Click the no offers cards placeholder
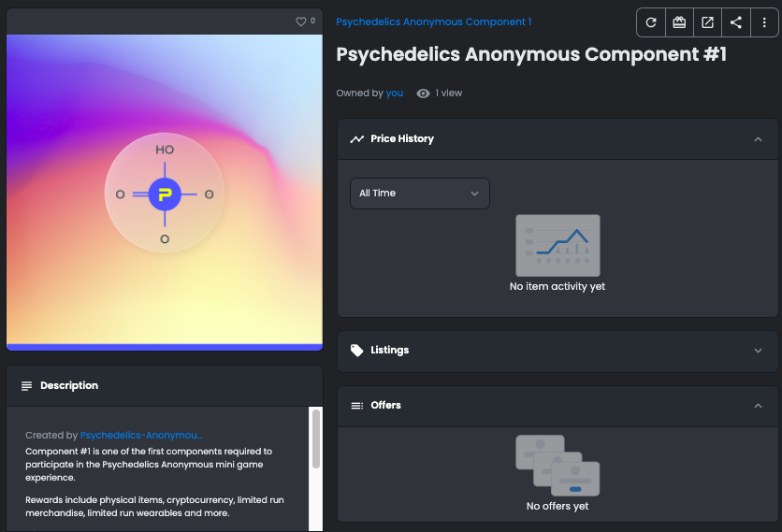The width and height of the screenshot is (782, 532). [558, 466]
